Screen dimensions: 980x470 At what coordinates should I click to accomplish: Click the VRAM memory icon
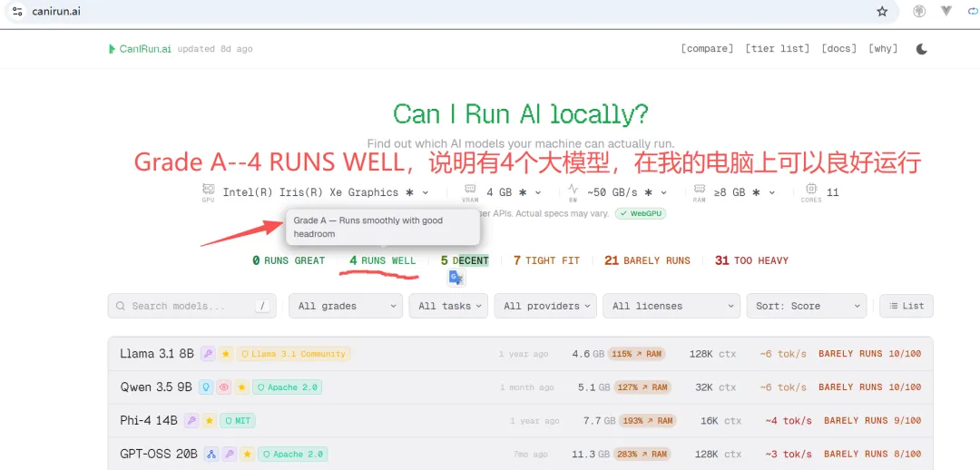pyautogui.click(x=471, y=189)
